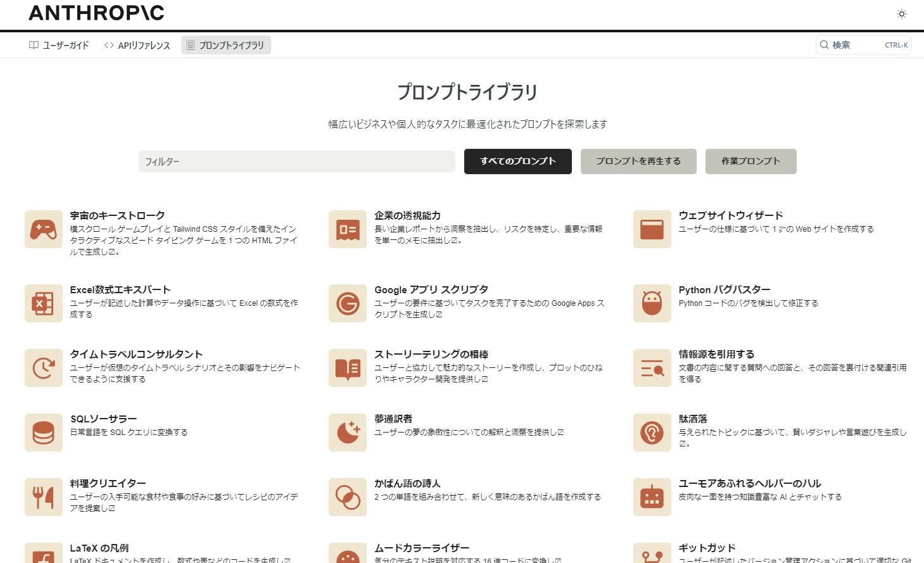
Task: Open the 企業の透視能力 prompt
Action: (x=407, y=216)
